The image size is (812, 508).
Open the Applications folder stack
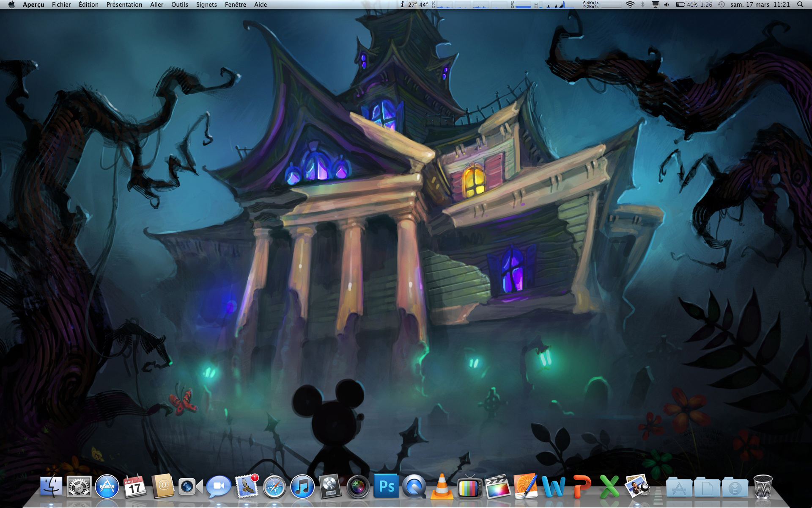679,487
